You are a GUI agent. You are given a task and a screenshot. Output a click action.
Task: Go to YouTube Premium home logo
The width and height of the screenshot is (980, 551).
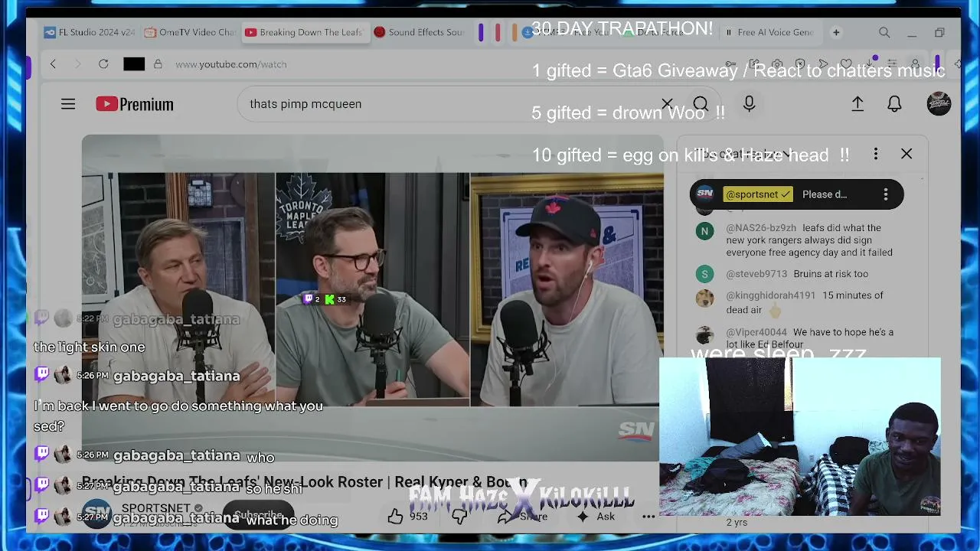pyautogui.click(x=135, y=104)
